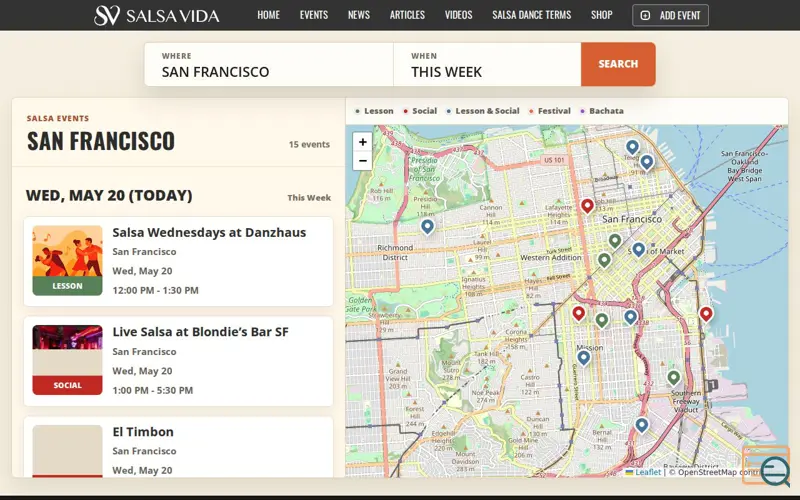Open Live Salsa at Blondie's Bar SF event
800x500 pixels.
pyautogui.click(x=201, y=332)
